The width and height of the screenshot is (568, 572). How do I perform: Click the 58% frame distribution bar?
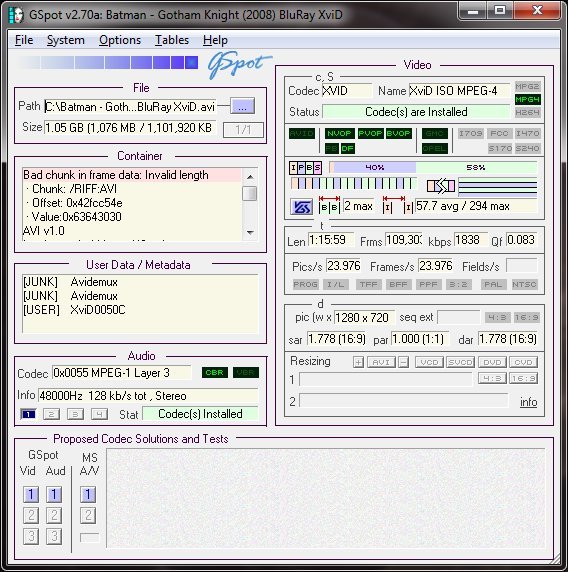click(476, 167)
